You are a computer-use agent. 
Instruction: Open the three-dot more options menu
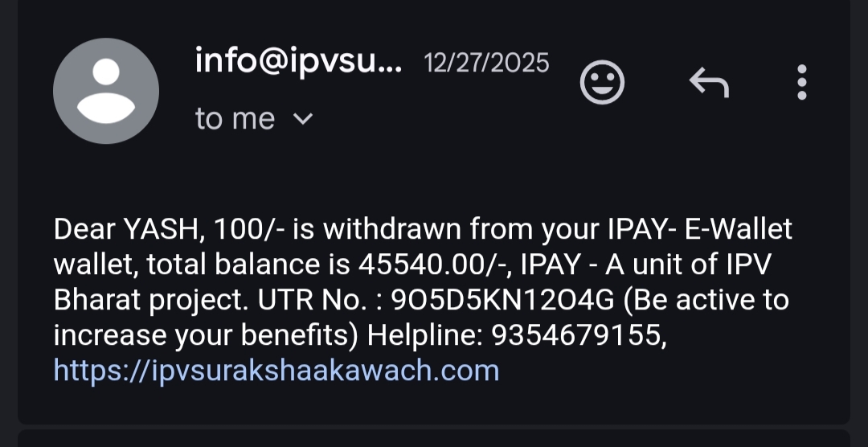pos(801,82)
